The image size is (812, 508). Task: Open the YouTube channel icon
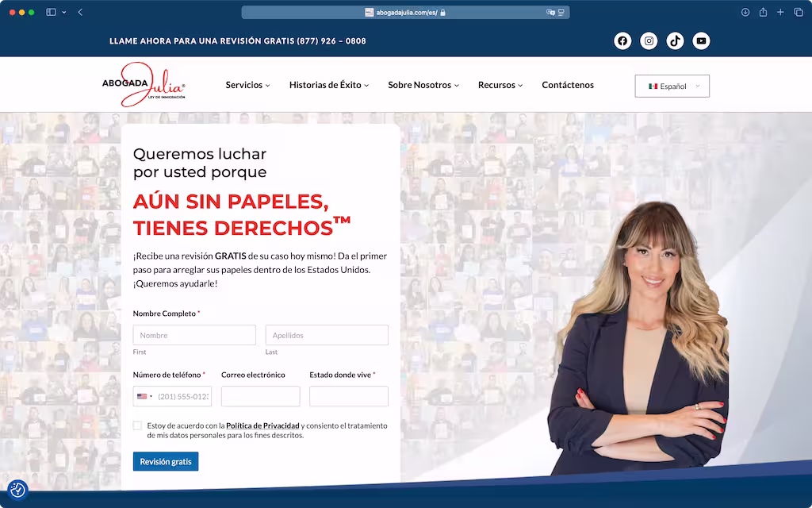[x=701, y=41]
